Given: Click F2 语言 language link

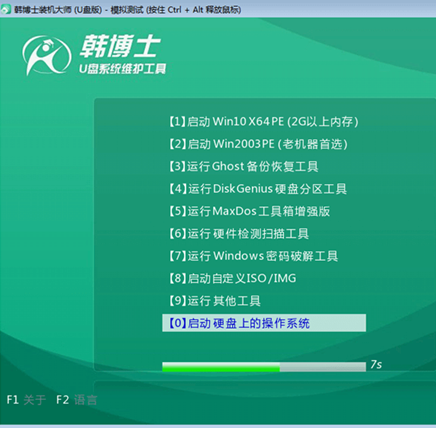Looking at the screenshot, I should point(77,400).
